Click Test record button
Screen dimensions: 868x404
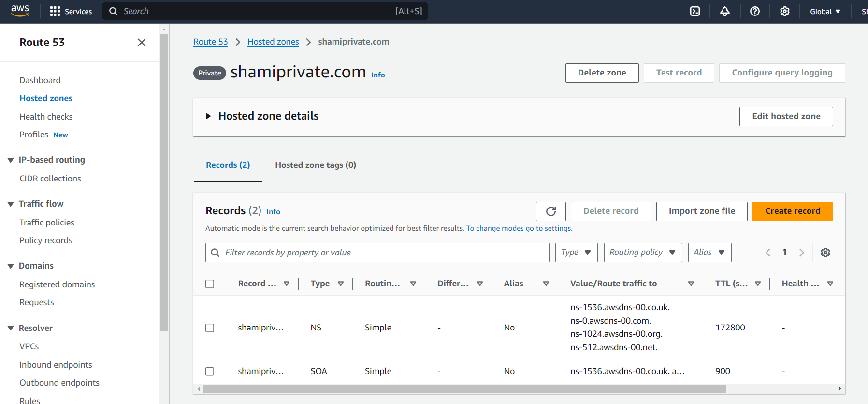tap(679, 73)
